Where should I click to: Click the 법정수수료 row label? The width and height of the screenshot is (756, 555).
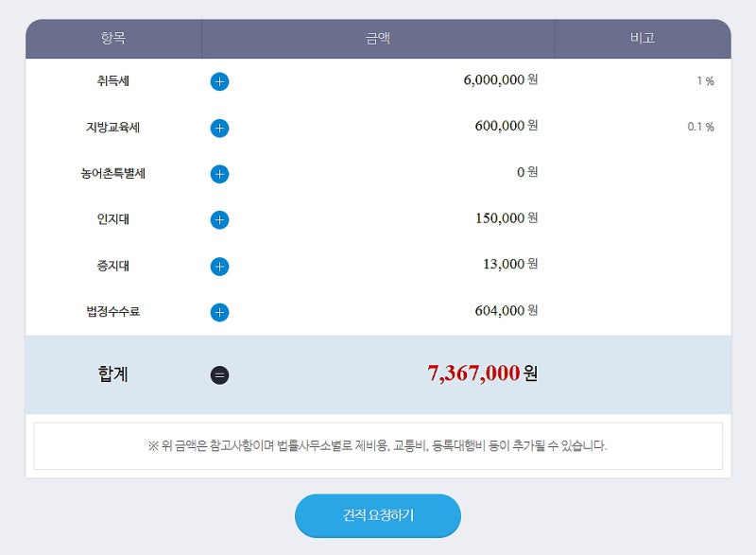point(112,311)
